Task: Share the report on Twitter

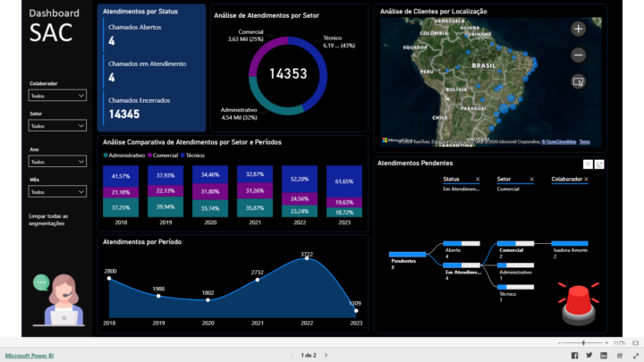Action: click(x=589, y=355)
